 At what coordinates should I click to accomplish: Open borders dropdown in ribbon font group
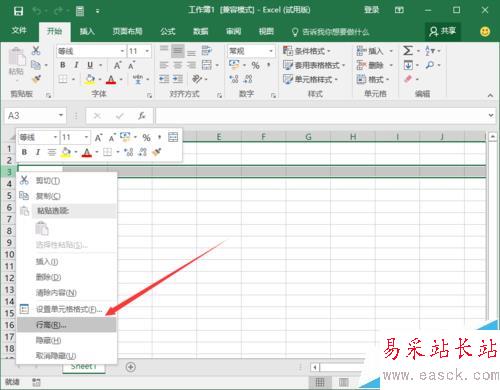pyautogui.click(x=73, y=79)
